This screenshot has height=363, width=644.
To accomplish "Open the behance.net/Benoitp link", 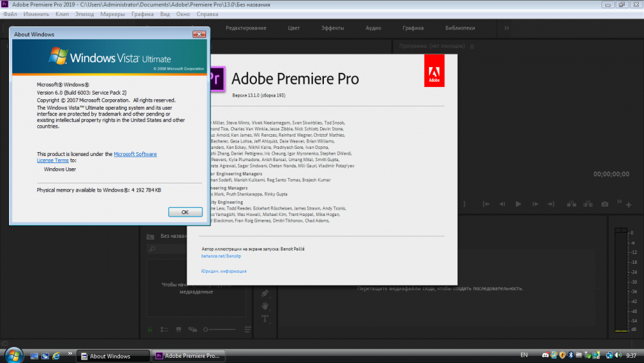I will (x=215, y=256).
